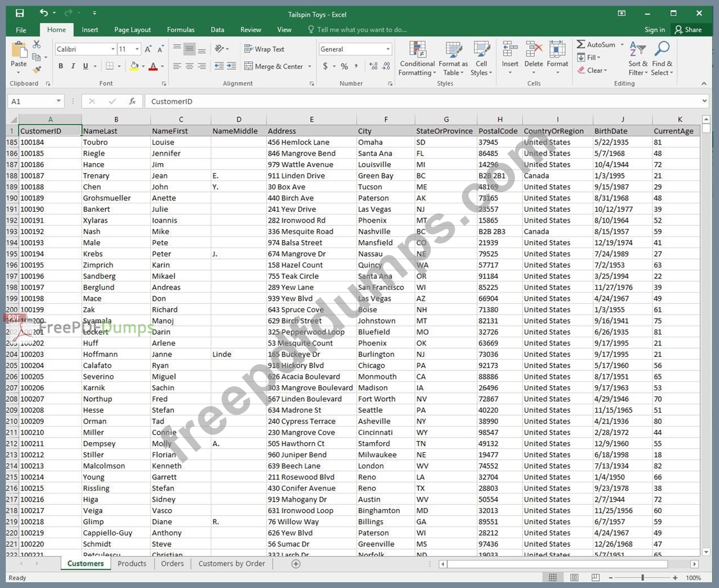Toggle Align Right for cell
Viewport: 719px width, 588px height.
point(201,66)
